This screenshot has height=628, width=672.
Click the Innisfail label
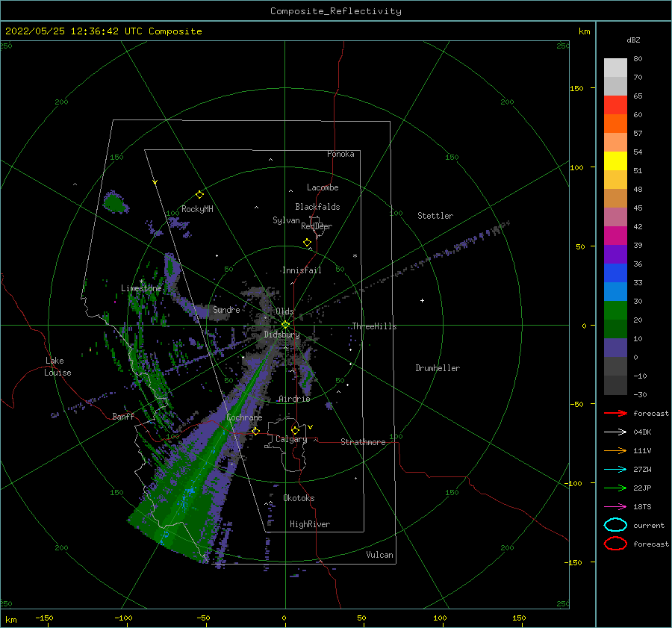[302, 270]
